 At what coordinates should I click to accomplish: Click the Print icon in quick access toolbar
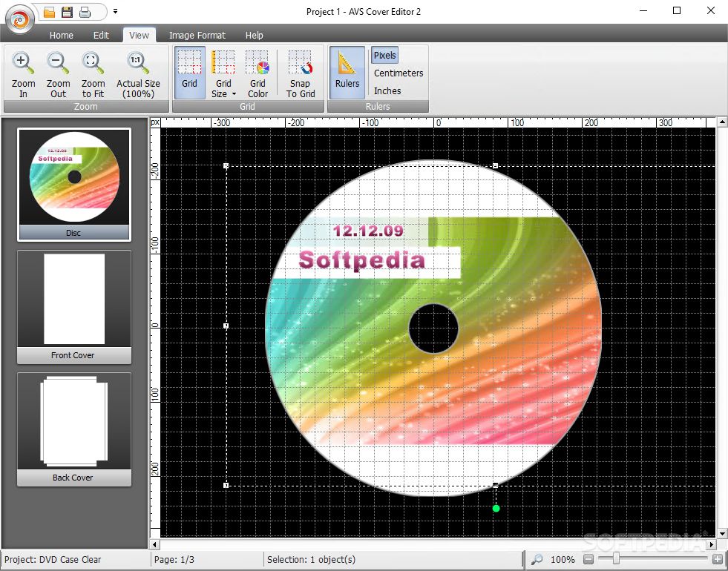pyautogui.click(x=84, y=11)
